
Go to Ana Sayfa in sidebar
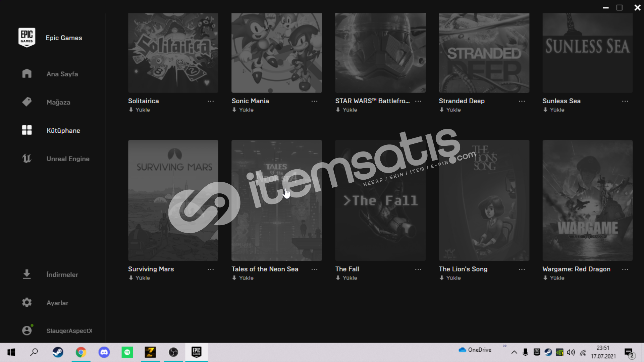pyautogui.click(x=62, y=74)
